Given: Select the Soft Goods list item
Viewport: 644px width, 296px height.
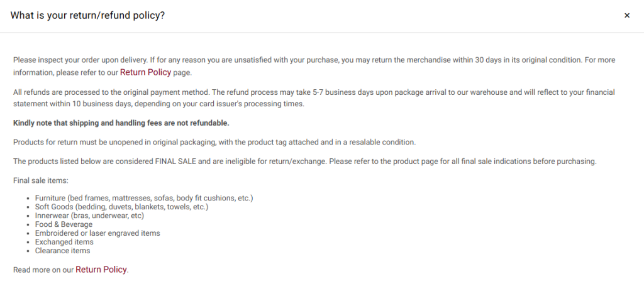Looking at the screenshot, I should [x=121, y=207].
